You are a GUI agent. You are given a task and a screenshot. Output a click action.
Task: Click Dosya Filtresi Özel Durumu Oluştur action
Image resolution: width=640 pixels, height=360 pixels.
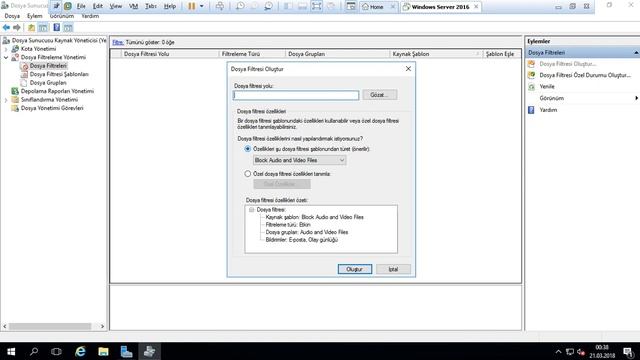coord(585,76)
